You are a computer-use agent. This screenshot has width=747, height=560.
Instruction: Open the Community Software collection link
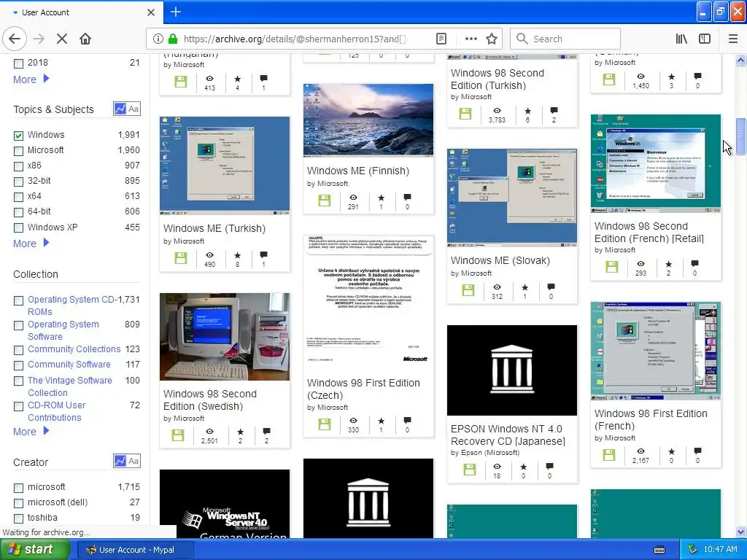(x=69, y=365)
